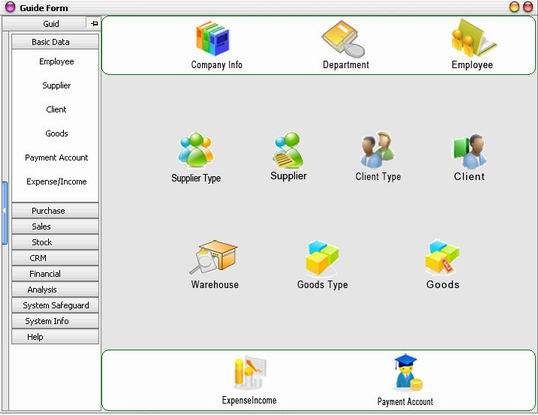Click the Supplier Type people icon
The height and width of the screenshot is (415, 538).
click(x=196, y=150)
